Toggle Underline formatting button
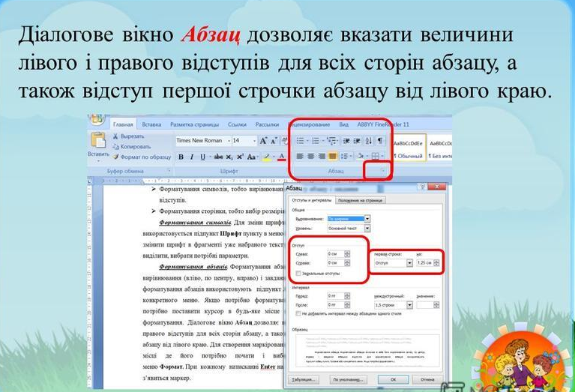 pyautogui.click(x=202, y=157)
